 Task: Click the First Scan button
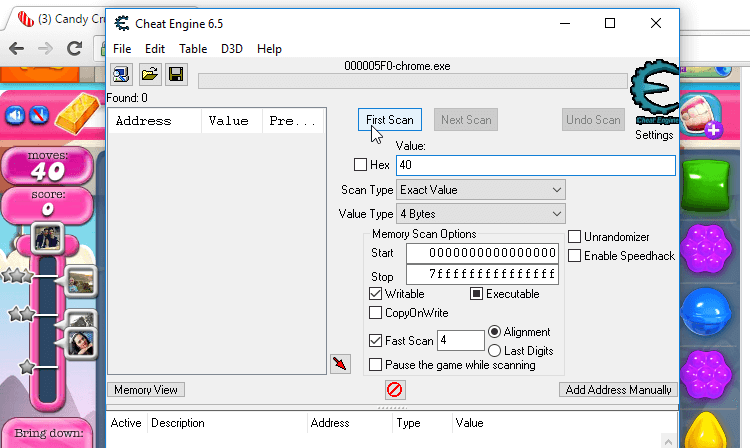click(x=390, y=120)
